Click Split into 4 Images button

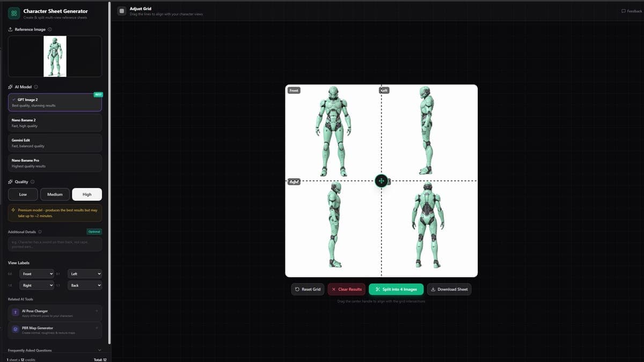[x=396, y=289]
